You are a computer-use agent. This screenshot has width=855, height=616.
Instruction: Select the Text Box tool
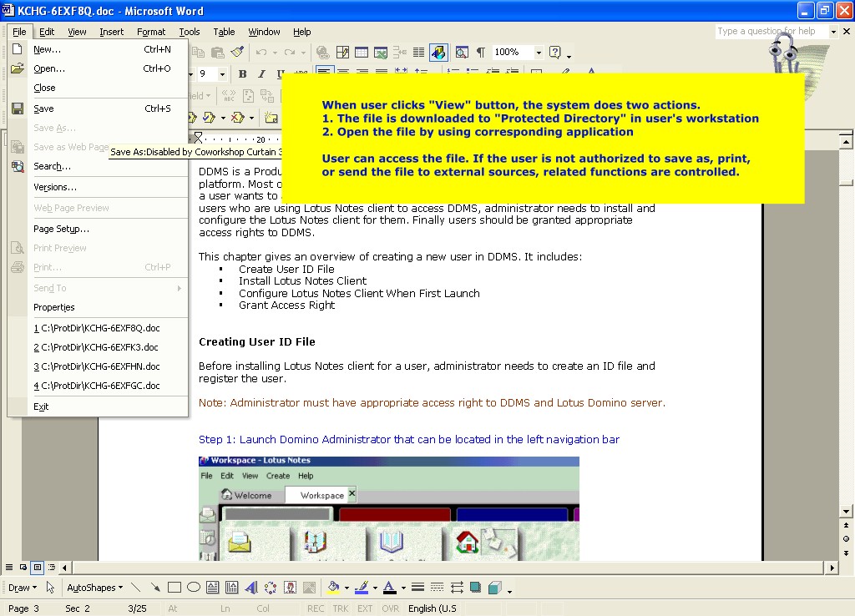pos(213,588)
